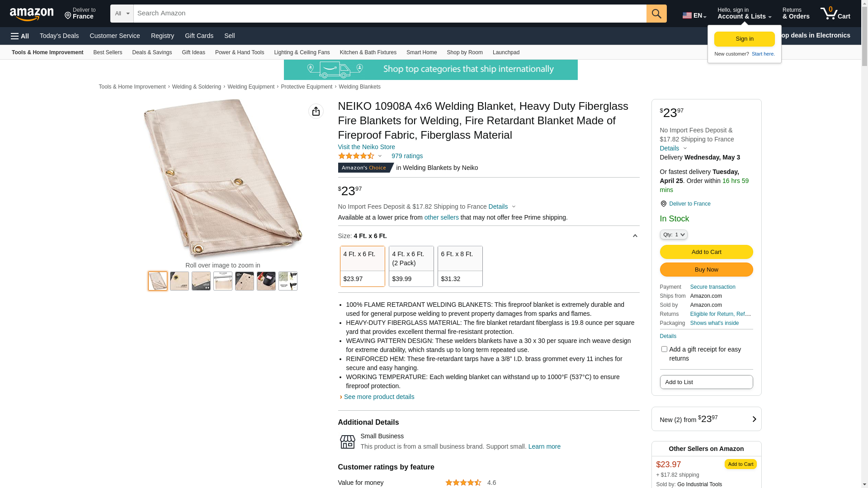Viewport: 868px width, 488px height.
Task: Click the star rating icons
Action: click(356, 156)
